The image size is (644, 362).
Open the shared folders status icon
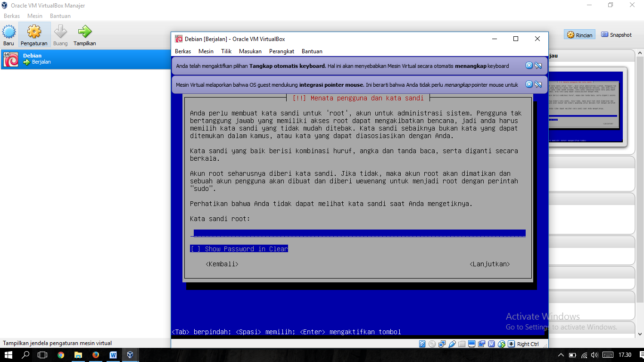click(x=462, y=344)
